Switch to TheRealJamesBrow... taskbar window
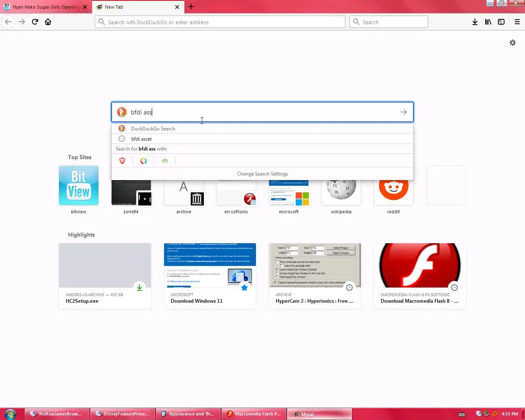Image resolution: width=525 pixels, height=420 pixels. (57, 414)
